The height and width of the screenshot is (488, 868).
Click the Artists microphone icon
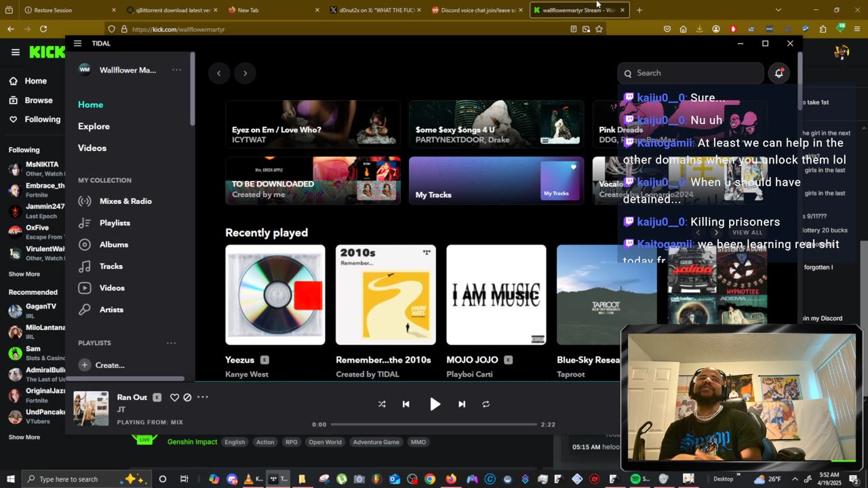(85, 310)
